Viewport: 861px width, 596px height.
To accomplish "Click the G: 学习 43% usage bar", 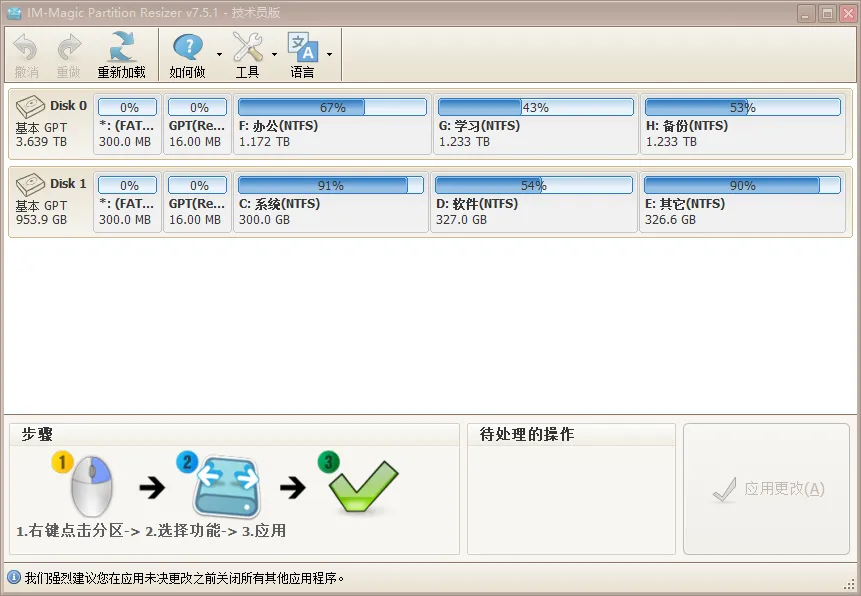I will pyautogui.click(x=536, y=107).
